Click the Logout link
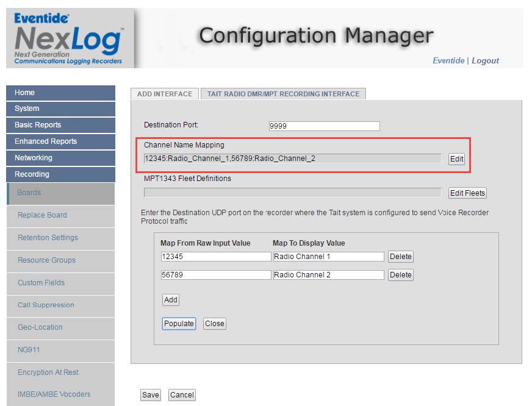This screenshot has height=406, width=532. (x=485, y=60)
